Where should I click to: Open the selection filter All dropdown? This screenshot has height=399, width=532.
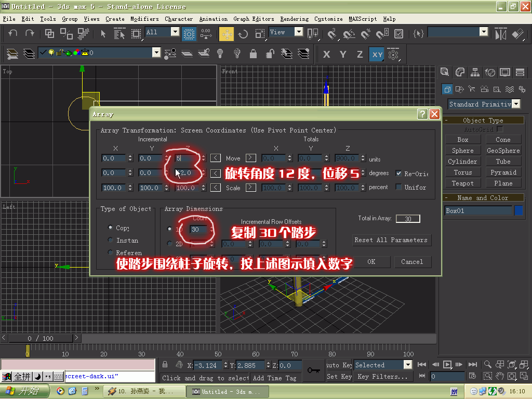175,32
